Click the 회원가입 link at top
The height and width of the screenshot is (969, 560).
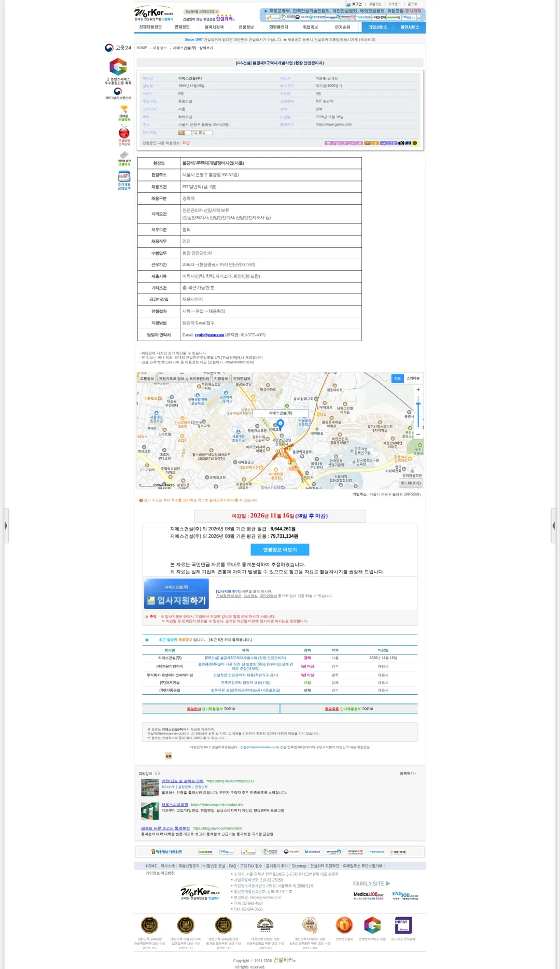(x=375, y=4)
